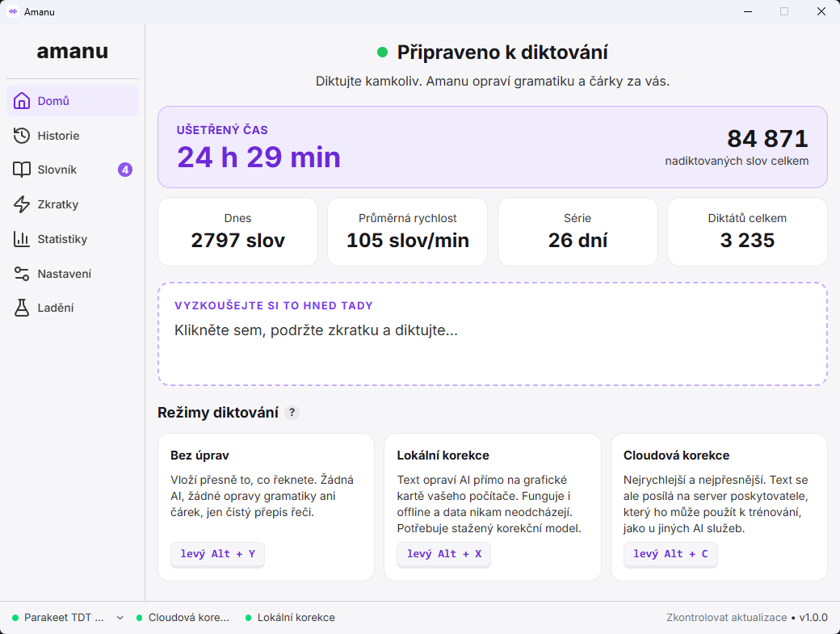Click the levý Alt + Y shortcut button
Viewport: 840px width, 634px height.
click(217, 554)
